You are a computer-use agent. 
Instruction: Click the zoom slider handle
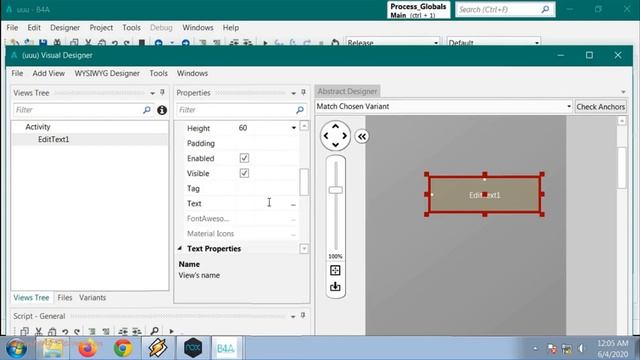pyautogui.click(x=336, y=190)
